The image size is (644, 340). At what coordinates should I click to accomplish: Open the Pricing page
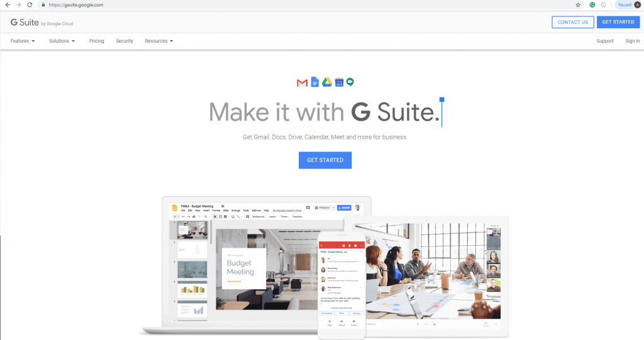[x=96, y=41]
